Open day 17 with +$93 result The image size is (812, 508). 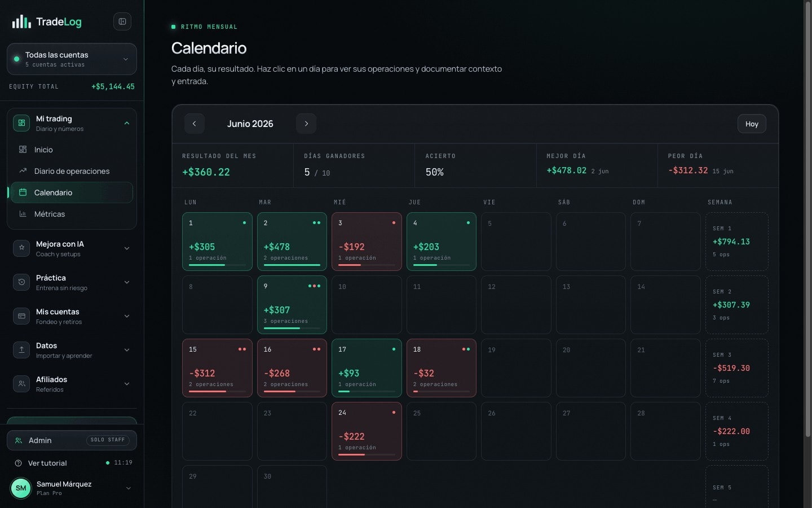(x=367, y=368)
